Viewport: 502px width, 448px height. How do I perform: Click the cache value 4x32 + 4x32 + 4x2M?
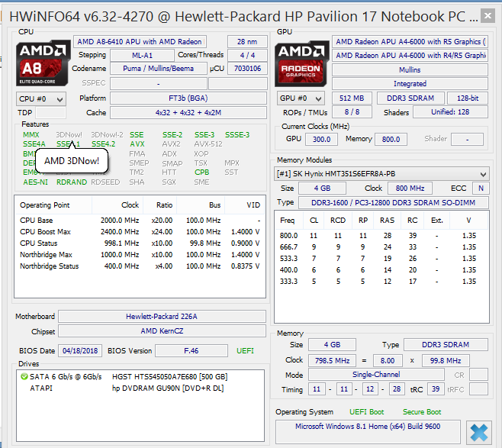click(188, 113)
